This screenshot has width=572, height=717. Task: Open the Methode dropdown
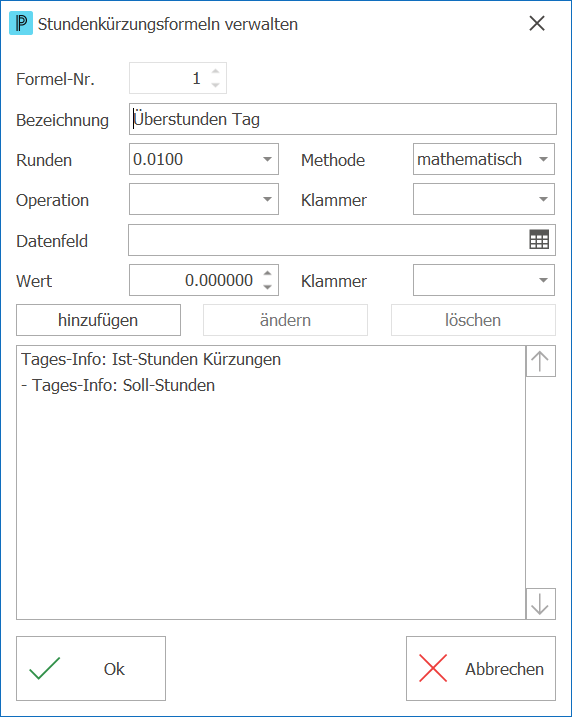tap(543, 159)
